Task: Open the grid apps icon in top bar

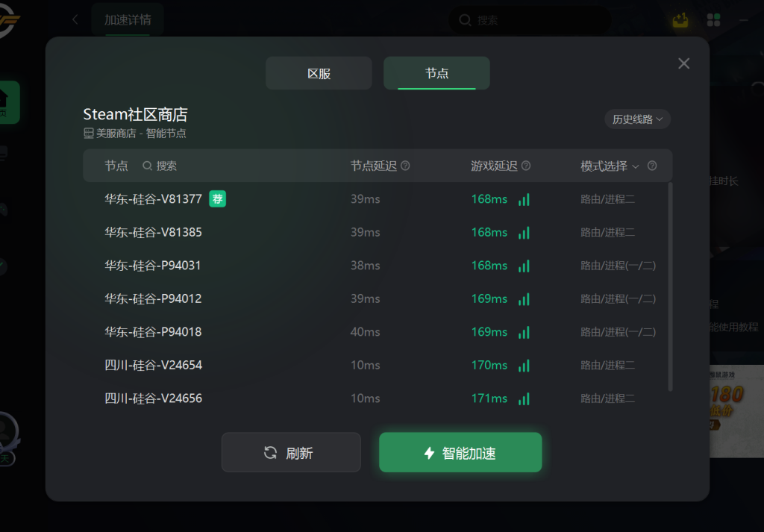Action: tap(713, 20)
